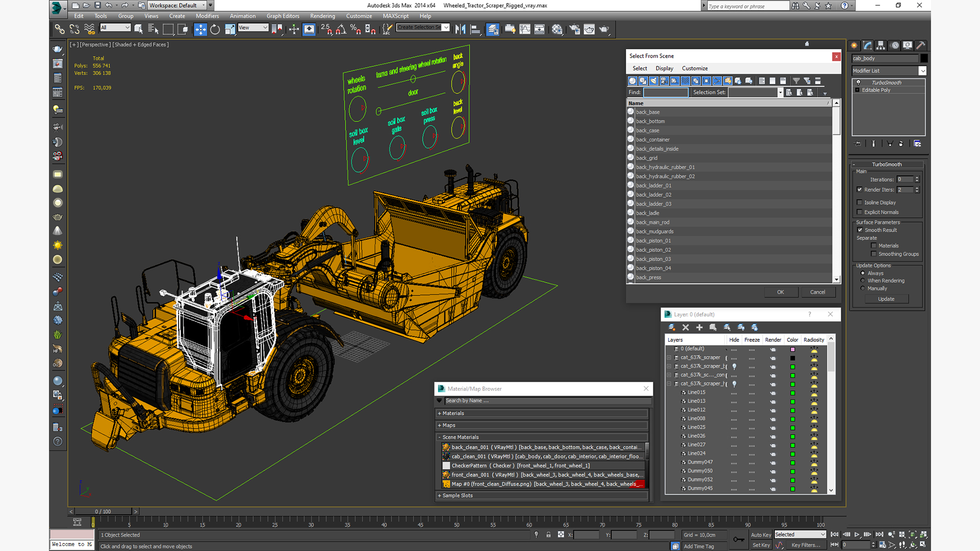Activate the Select and Rotate tool
The height and width of the screenshot is (551, 980).
coord(215,30)
